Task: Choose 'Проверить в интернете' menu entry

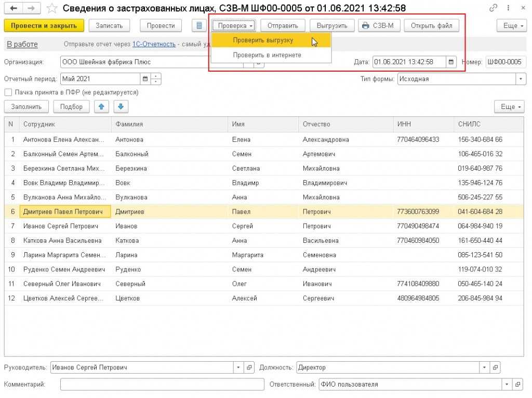Action: click(267, 54)
